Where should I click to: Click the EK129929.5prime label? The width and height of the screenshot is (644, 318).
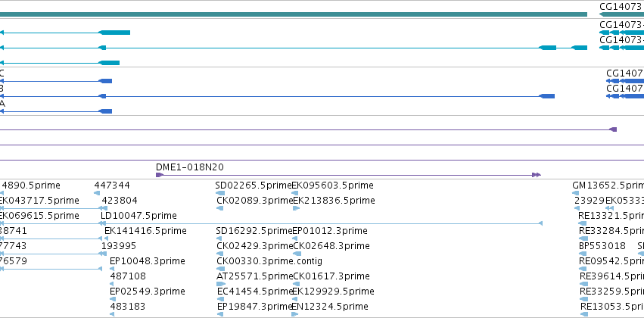coord(334,291)
